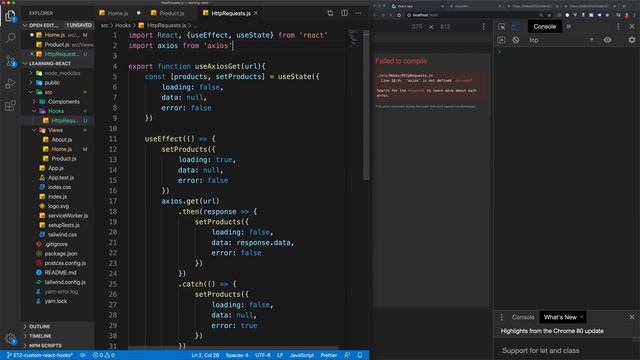
Task: Close the What's New drawer tab
Action: 582,317
